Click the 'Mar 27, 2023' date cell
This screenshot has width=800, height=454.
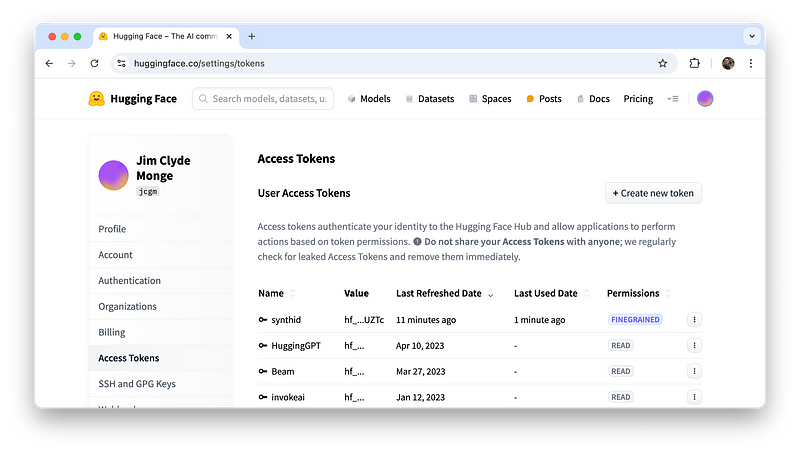420,371
